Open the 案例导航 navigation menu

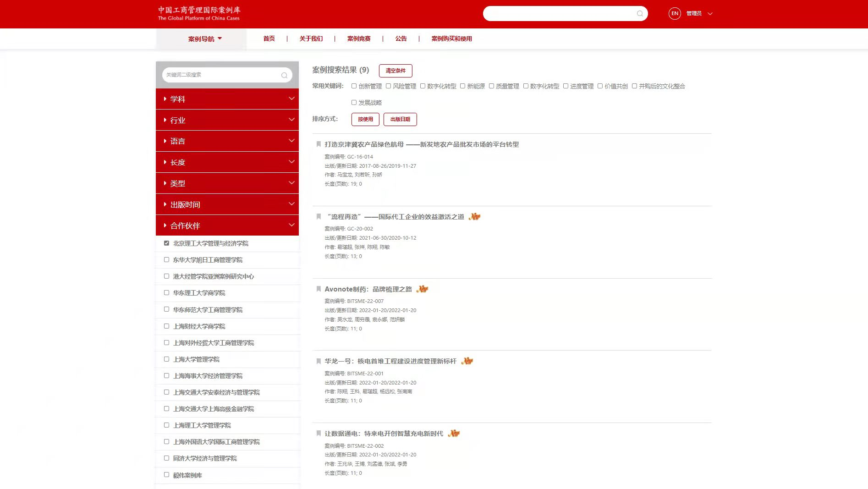204,39
